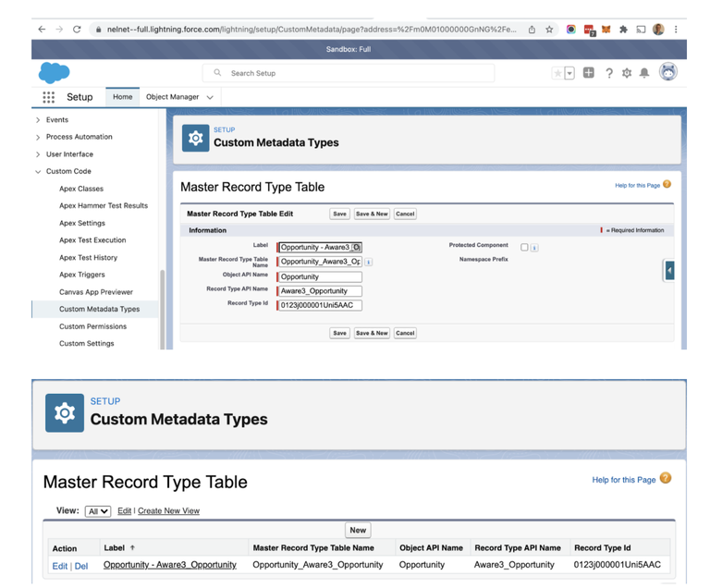The height and width of the screenshot is (588, 710).
Task: Click the red multi-tab browser extension icon
Action: coord(589,31)
